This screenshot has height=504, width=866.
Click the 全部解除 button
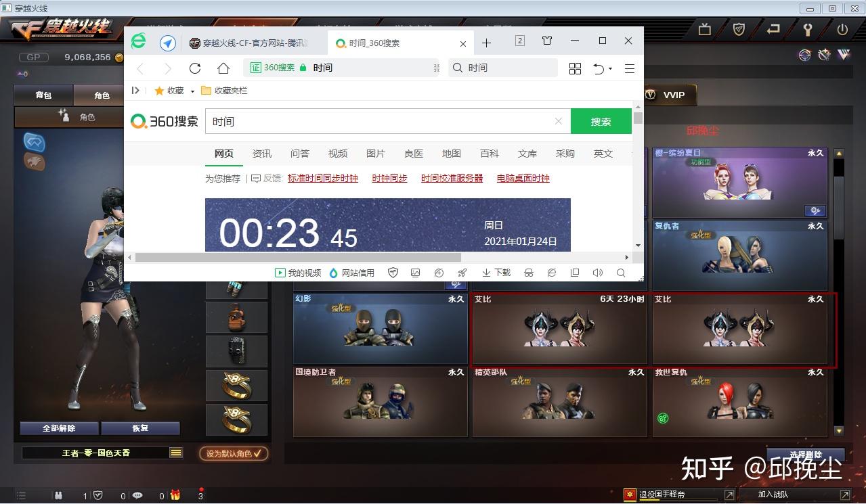pyautogui.click(x=59, y=428)
